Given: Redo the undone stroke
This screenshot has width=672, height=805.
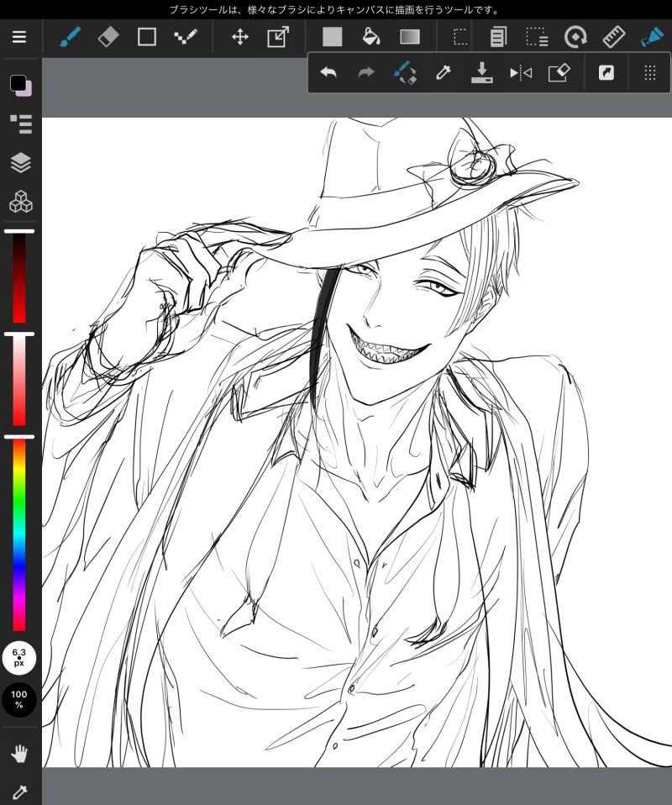Looking at the screenshot, I should pyautogui.click(x=366, y=73).
